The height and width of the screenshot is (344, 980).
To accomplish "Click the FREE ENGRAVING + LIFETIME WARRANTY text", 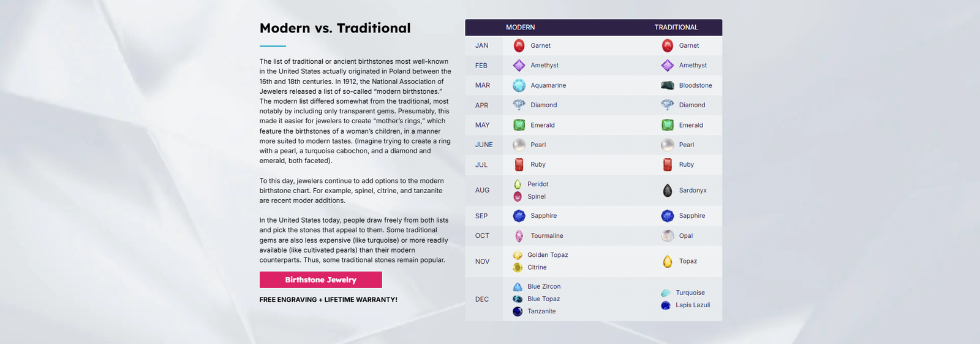I will click(328, 300).
